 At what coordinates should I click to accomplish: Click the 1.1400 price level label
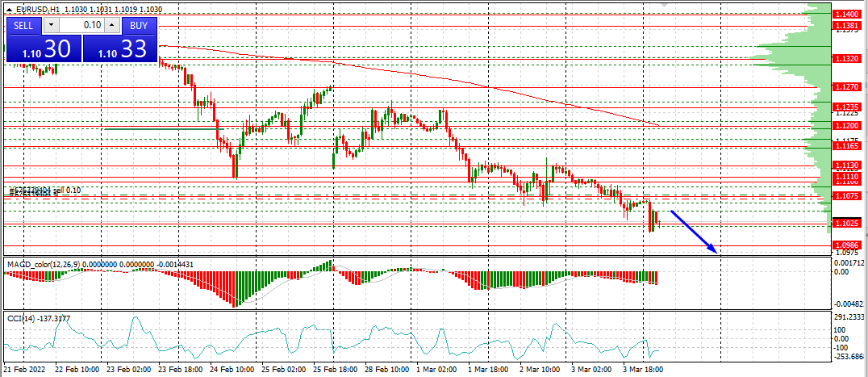point(846,13)
